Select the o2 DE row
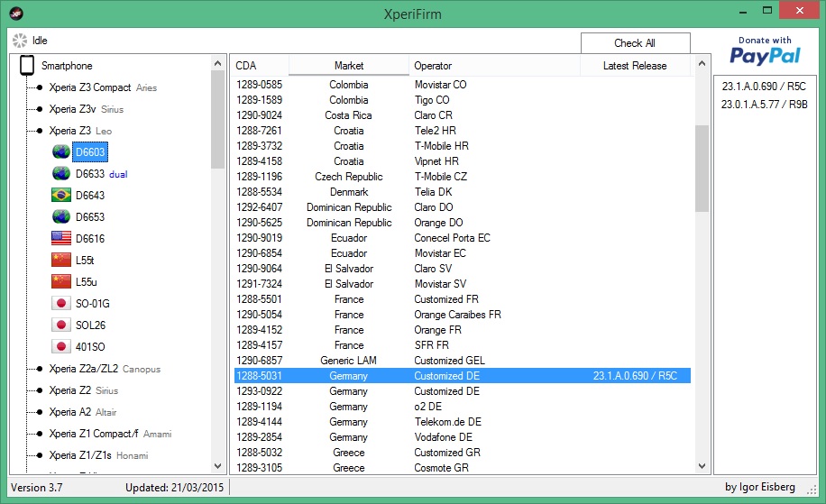The height and width of the screenshot is (504, 826). (463, 406)
